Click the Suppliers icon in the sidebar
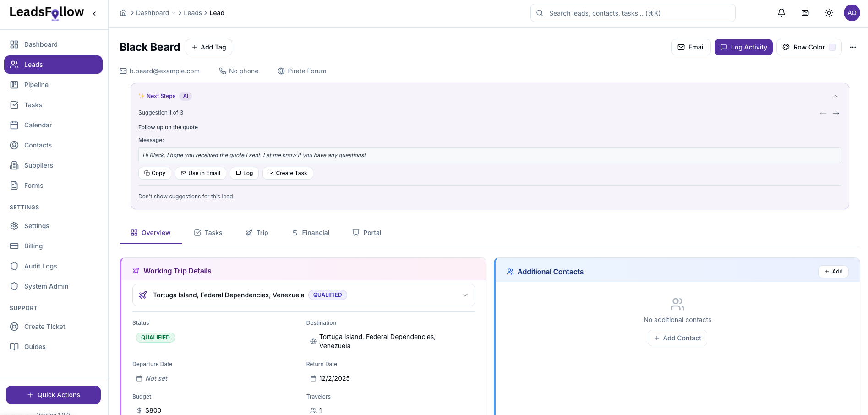The image size is (868, 415). [x=14, y=165]
